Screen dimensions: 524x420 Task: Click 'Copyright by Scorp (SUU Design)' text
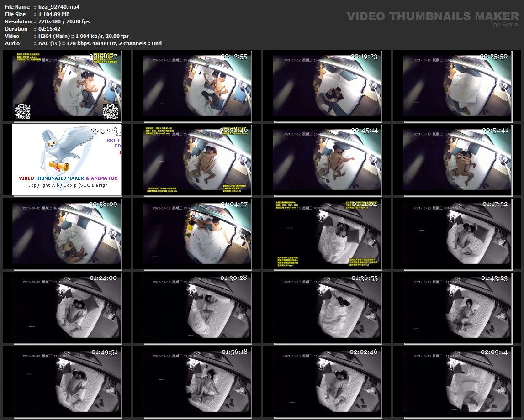click(x=69, y=185)
